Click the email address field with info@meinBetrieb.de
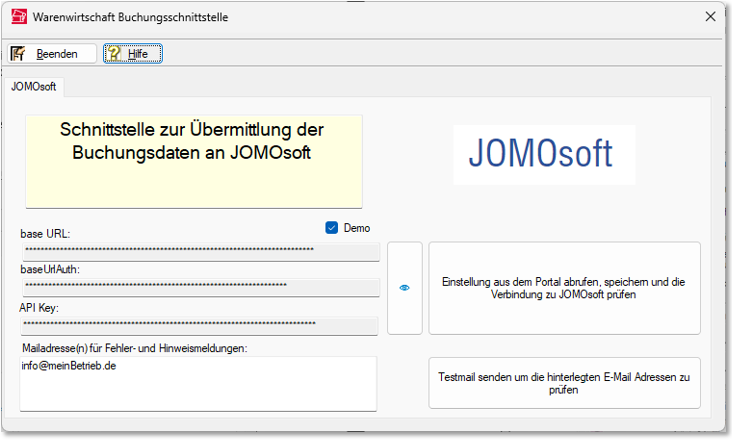 tap(198, 383)
